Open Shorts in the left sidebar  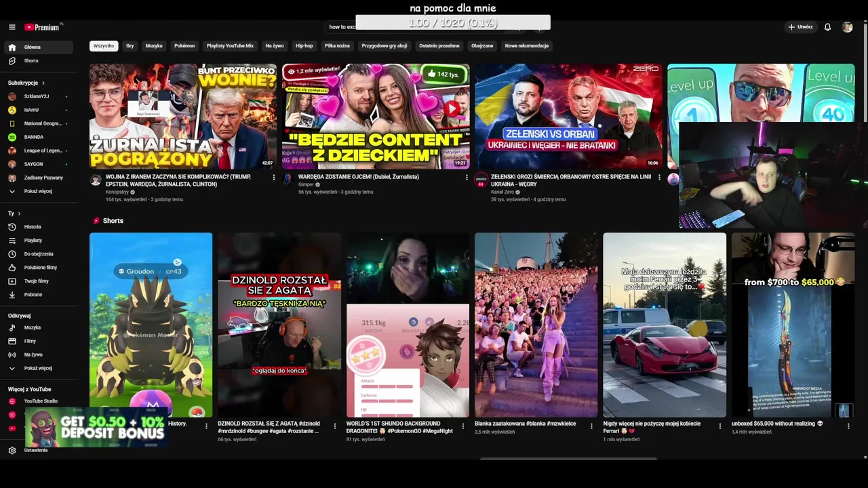38,61
